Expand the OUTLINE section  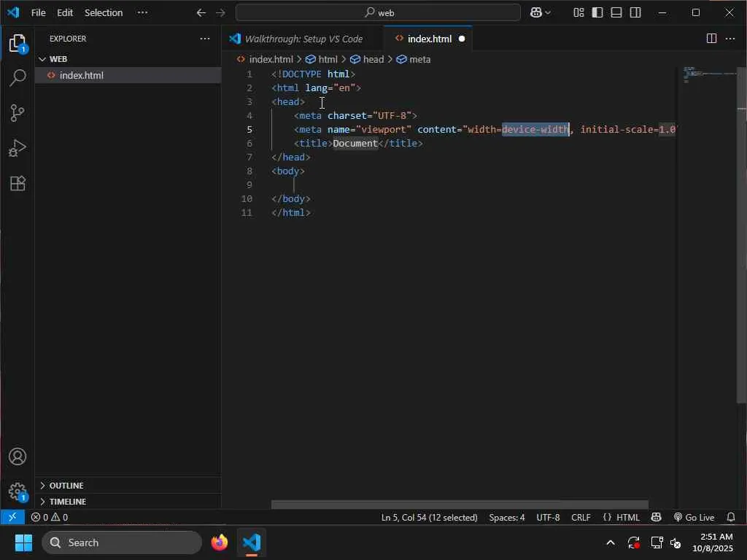click(x=66, y=486)
